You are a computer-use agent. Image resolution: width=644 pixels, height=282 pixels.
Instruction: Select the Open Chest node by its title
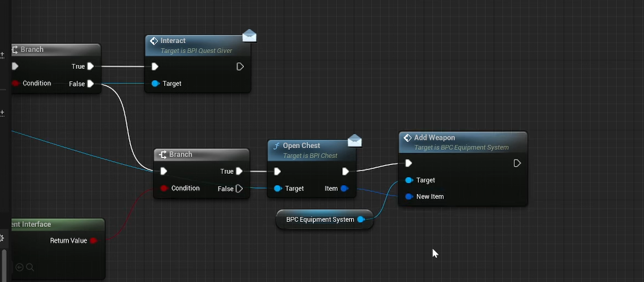point(301,146)
